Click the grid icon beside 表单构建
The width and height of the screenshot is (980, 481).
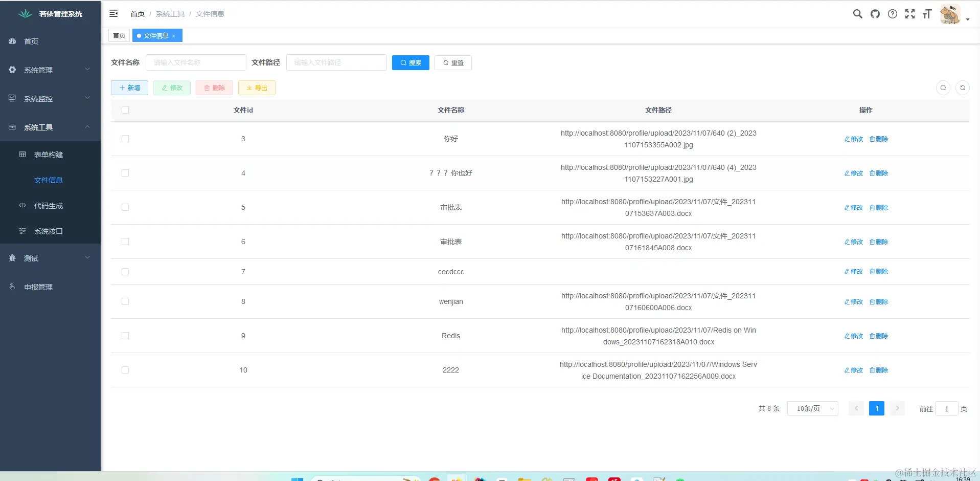click(x=22, y=154)
